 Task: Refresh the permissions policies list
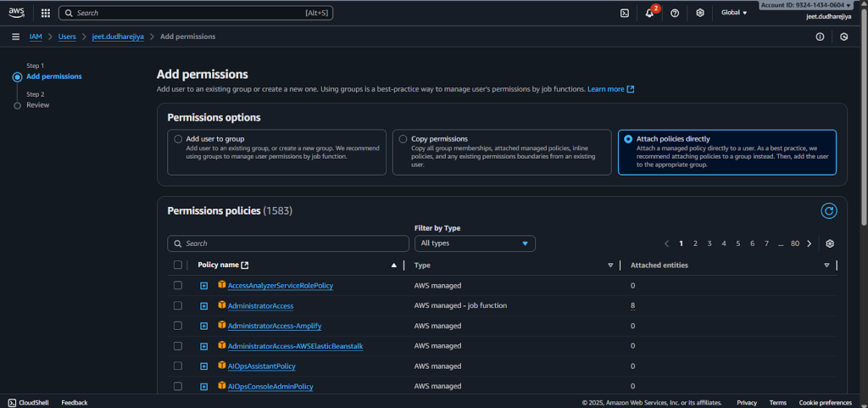829,210
